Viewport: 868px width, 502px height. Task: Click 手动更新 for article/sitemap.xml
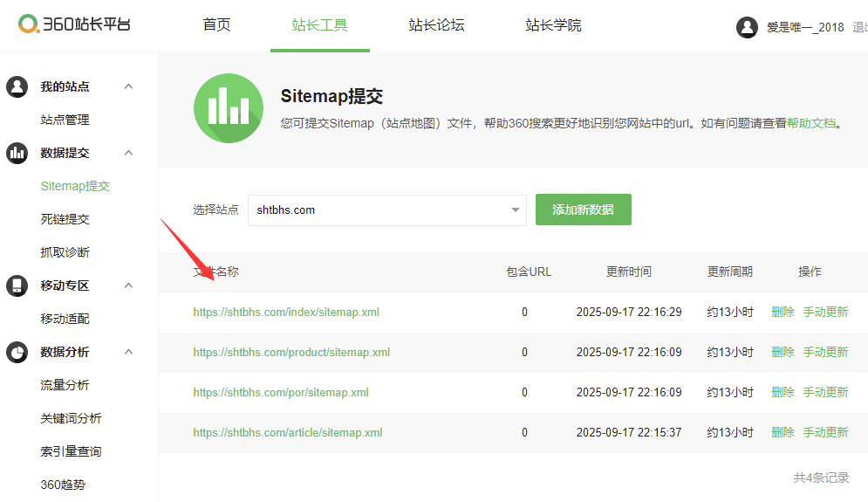coord(826,432)
